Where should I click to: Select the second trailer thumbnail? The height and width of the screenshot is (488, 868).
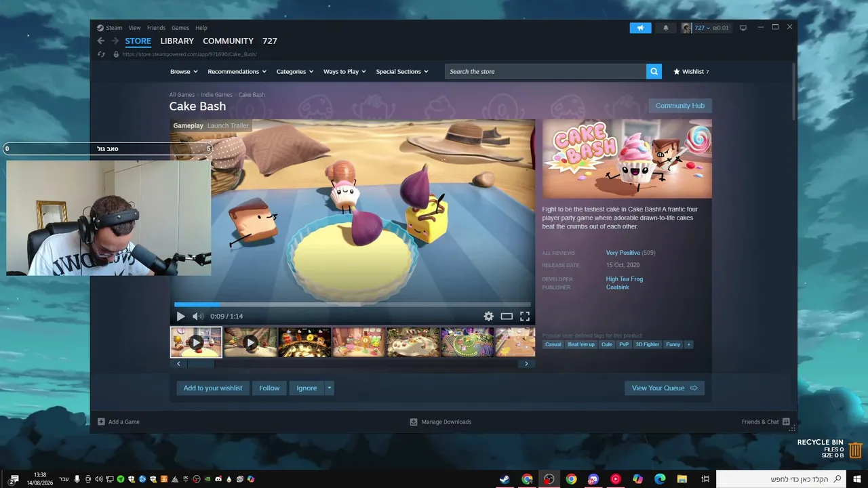click(250, 342)
